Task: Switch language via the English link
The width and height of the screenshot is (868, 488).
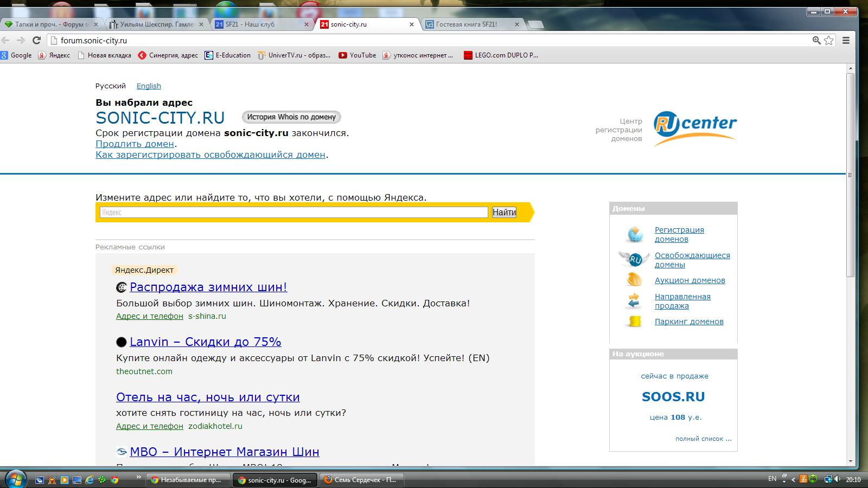Action: (x=149, y=86)
